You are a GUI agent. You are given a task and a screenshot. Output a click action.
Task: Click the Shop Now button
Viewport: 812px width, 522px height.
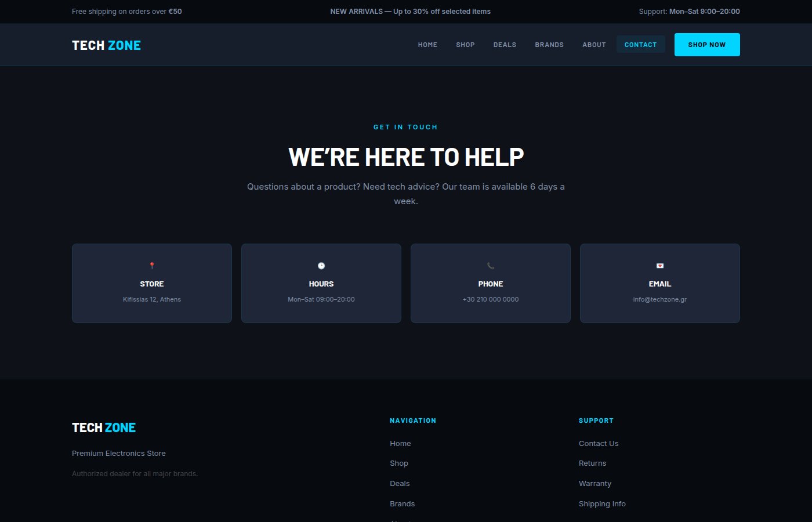click(707, 45)
